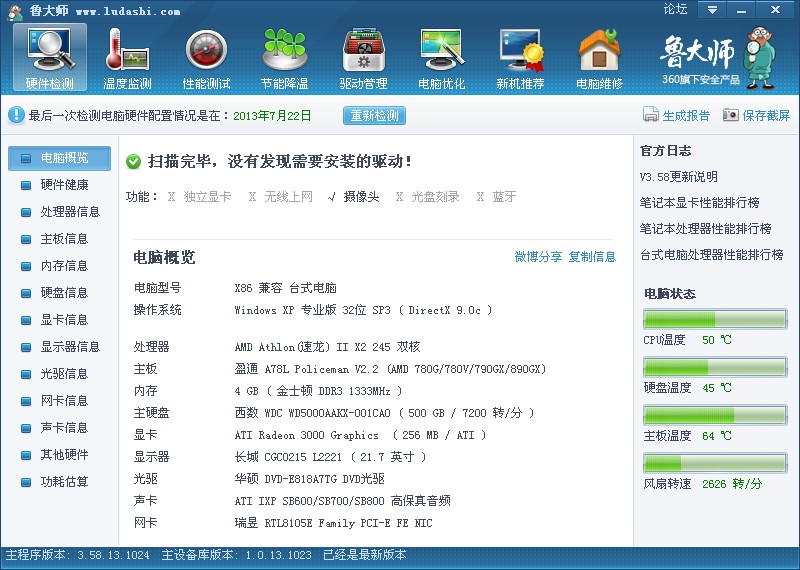This screenshot has height=570, width=800.
Task: Open 笔记本处理器性能排行榜 ranking link
Action: 706,229
